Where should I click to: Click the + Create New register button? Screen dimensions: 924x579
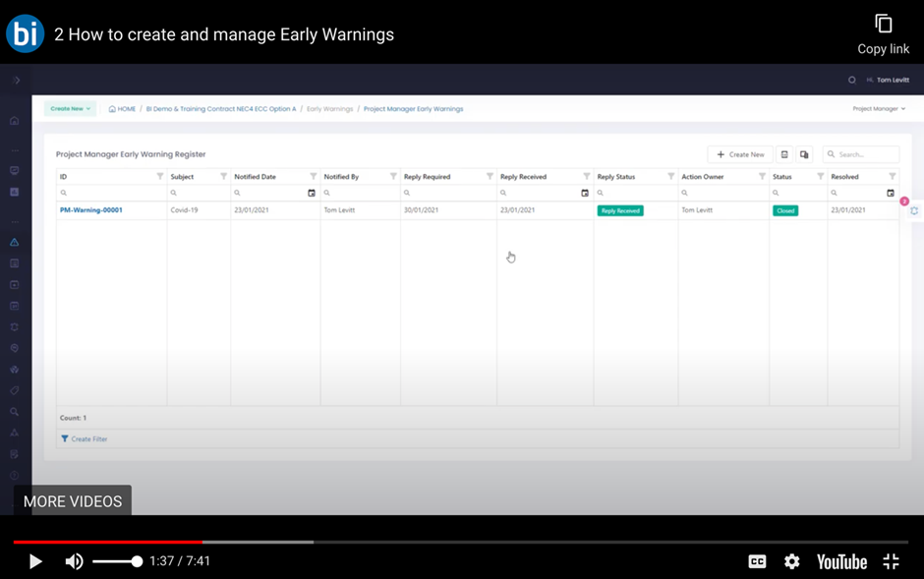[740, 154]
